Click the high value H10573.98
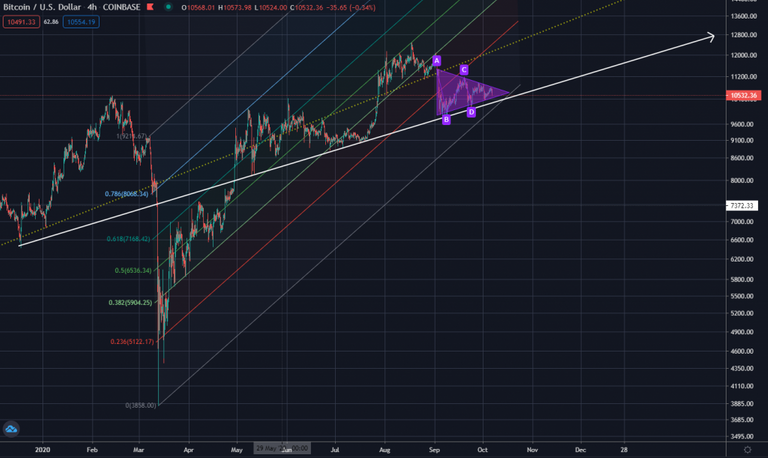768x458 pixels. click(236, 7)
